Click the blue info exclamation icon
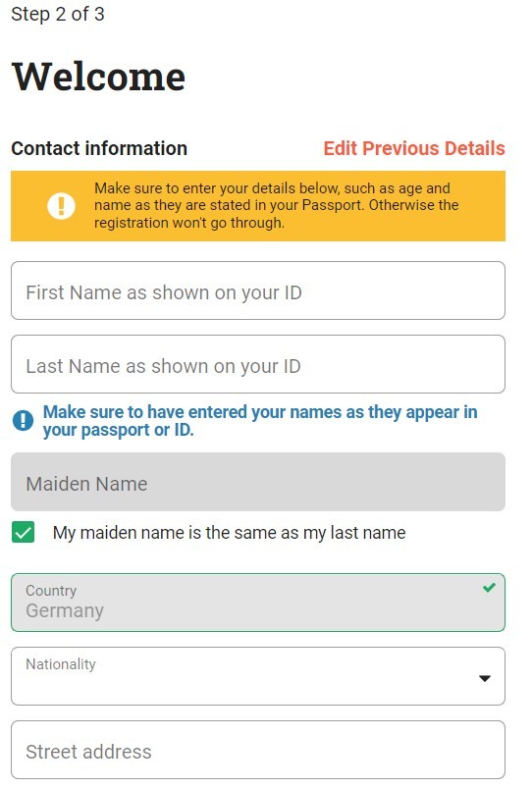Viewport: 532px width, 789px height. [24, 421]
